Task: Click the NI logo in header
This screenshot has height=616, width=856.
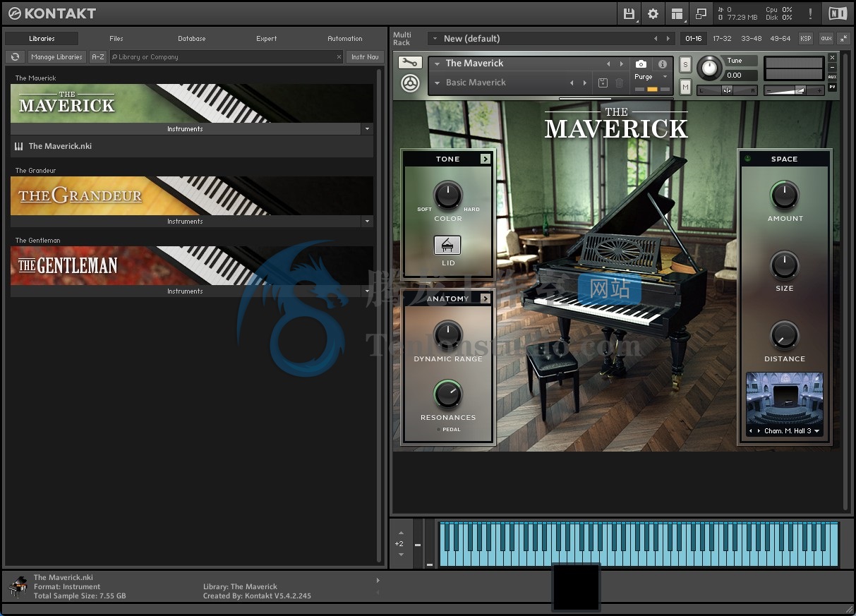Action: (x=838, y=13)
